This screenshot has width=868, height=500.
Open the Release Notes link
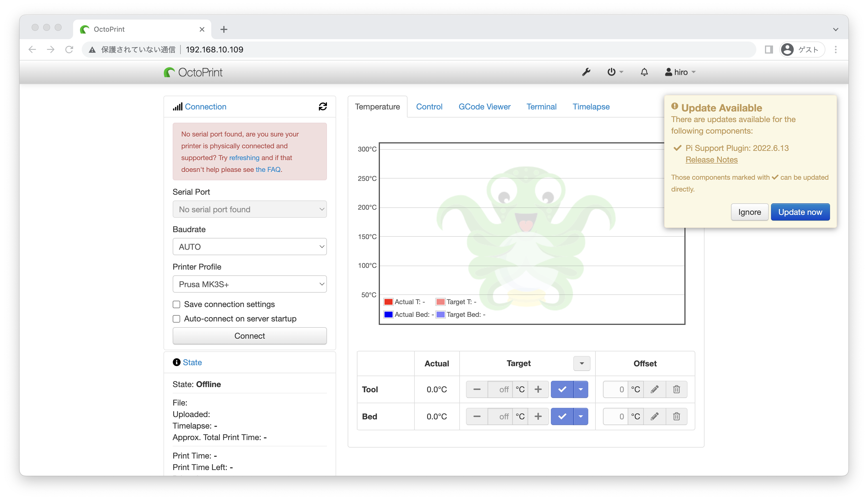pyautogui.click(x=711, y=160)
